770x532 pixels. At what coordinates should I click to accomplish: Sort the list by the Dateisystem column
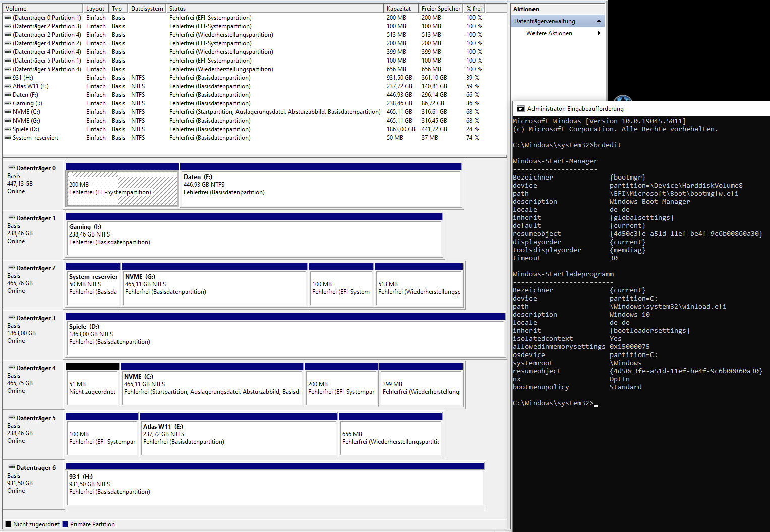pos(147,9)
